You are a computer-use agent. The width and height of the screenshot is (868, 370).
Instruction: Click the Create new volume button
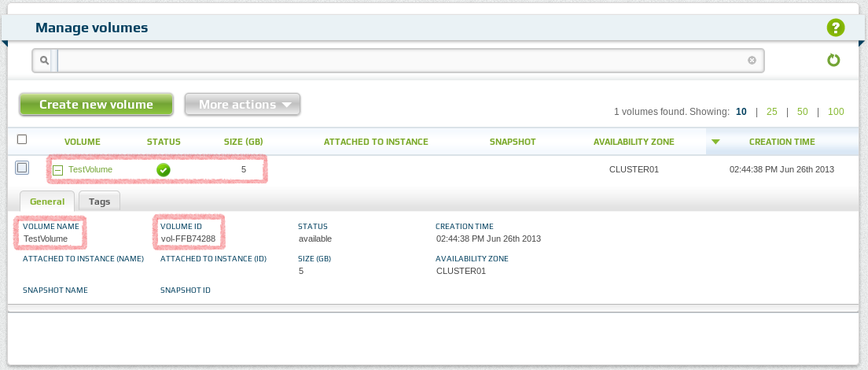pos(97,104)
